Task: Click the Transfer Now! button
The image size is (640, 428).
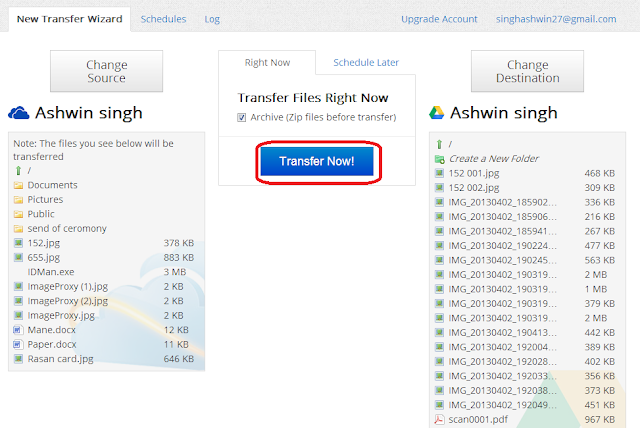Action: [317, 161]
